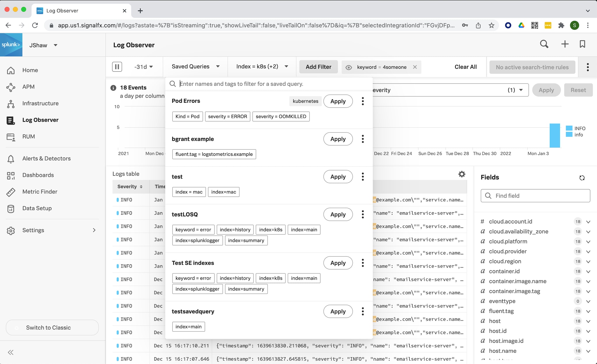
Task: Open the Chrome extensions puzzle icon
Action: coord(561,25)
